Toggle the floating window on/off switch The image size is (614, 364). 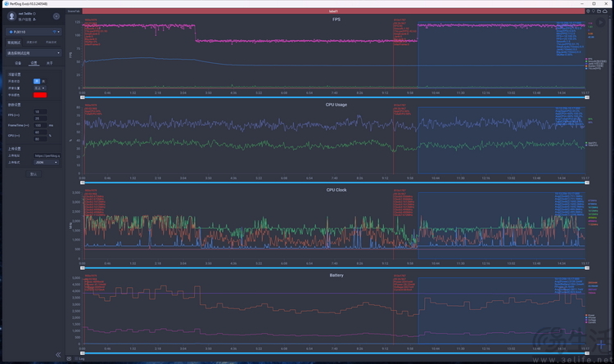pyautogui.click(x=37, y=82)
